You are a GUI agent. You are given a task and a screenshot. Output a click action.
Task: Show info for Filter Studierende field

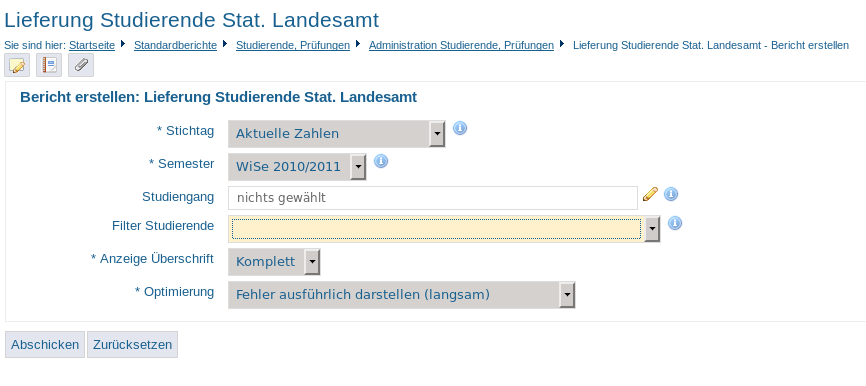point(675,223)
